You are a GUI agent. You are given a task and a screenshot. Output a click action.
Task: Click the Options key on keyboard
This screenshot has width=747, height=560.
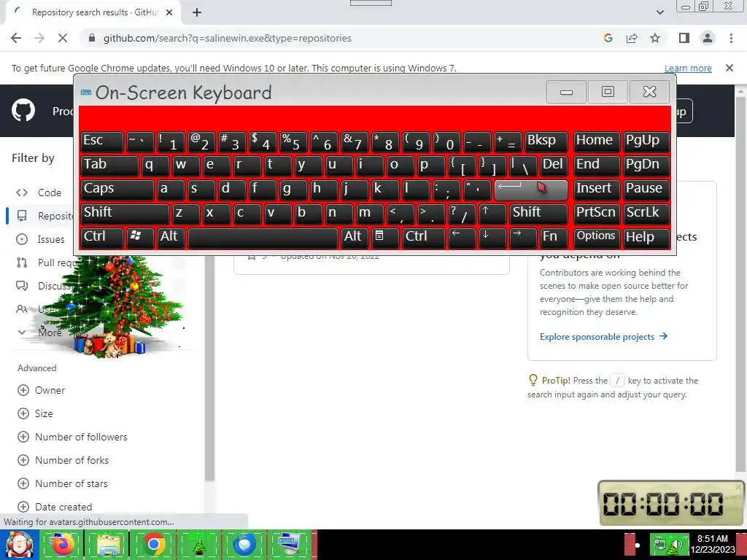(597, 237)
